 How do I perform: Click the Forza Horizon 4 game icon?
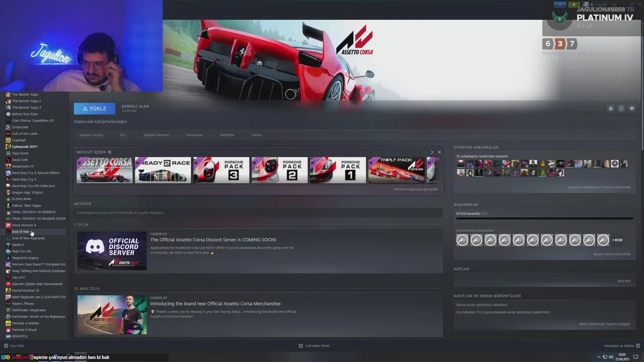coord(8,225)
